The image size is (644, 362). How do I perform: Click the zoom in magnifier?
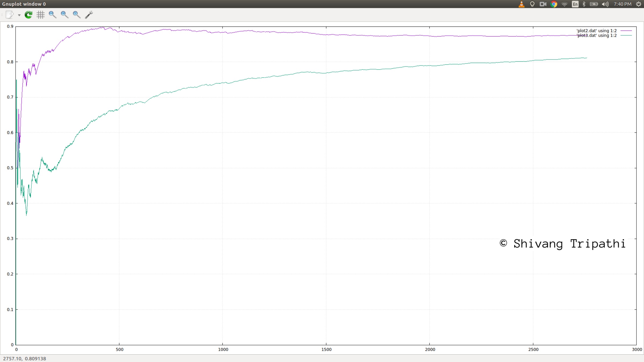tap(64, 15)
